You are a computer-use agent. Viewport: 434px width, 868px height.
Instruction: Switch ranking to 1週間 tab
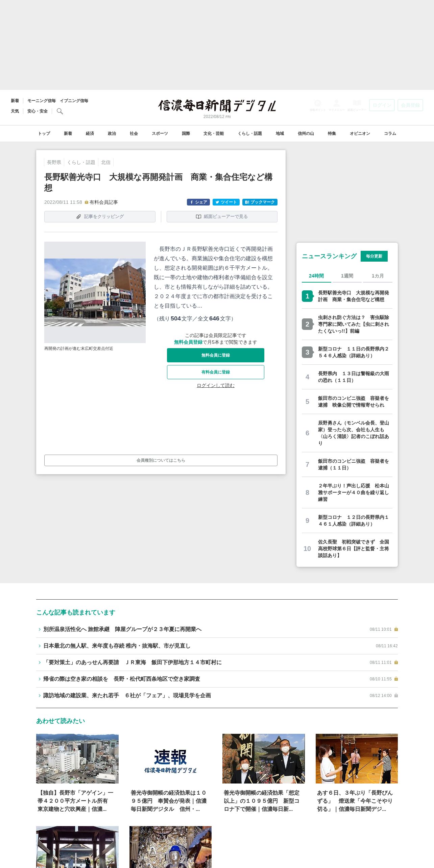coord(347,276)
